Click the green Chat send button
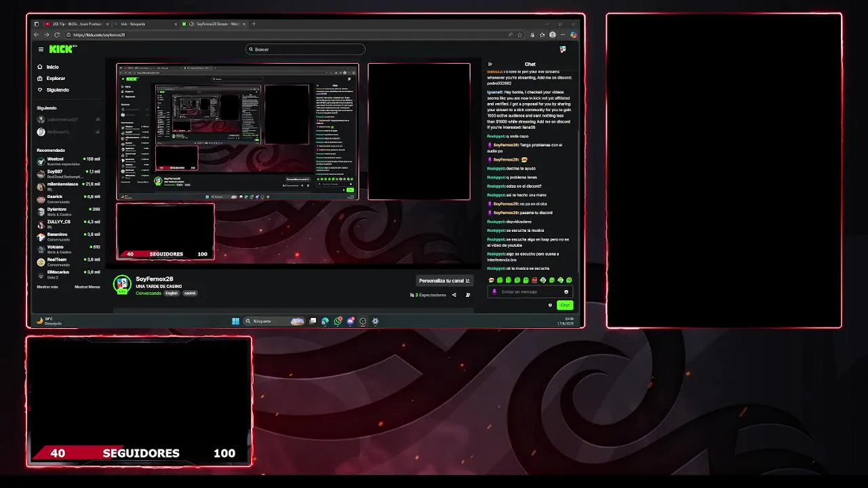The width and height of the screenshot is (868, 488). (565, 306)
